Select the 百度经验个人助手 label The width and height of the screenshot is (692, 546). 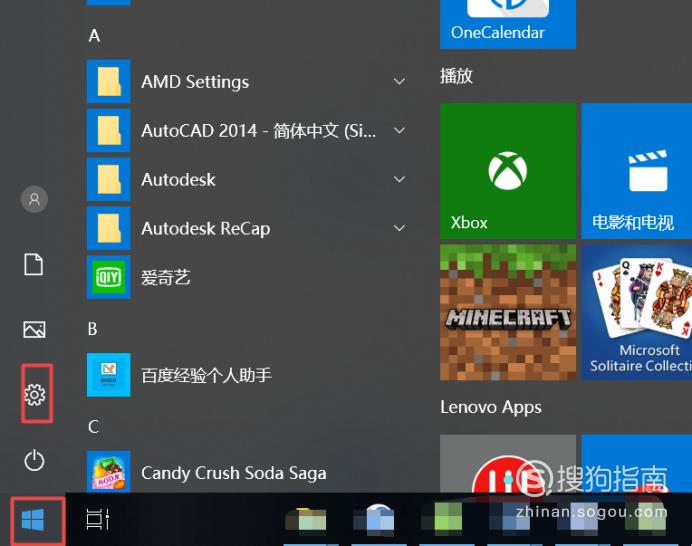coord(207,375)
